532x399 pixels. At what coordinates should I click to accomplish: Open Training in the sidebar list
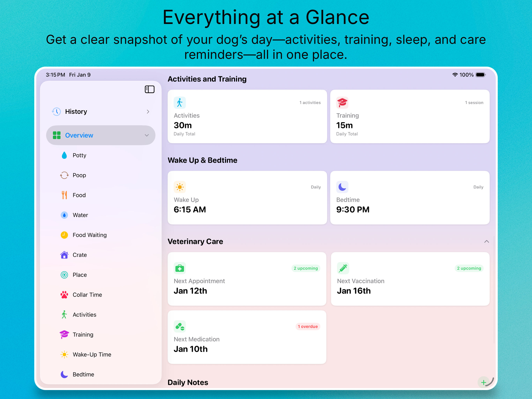click(100, 335)
